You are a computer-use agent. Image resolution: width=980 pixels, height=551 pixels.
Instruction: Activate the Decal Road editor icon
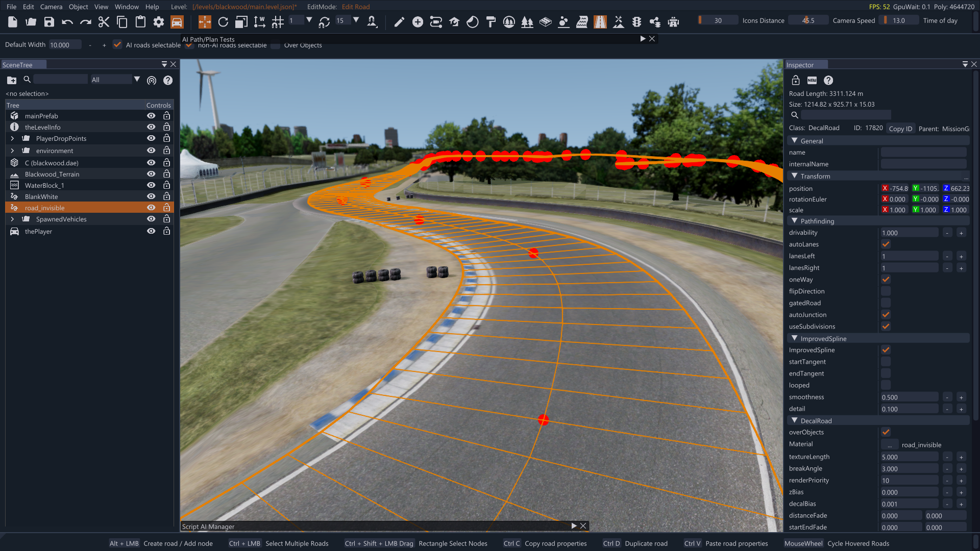click(x=600, y=21)
